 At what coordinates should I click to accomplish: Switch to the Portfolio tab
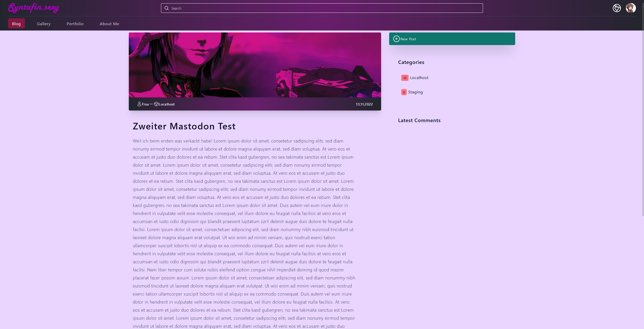pos(75,24)
